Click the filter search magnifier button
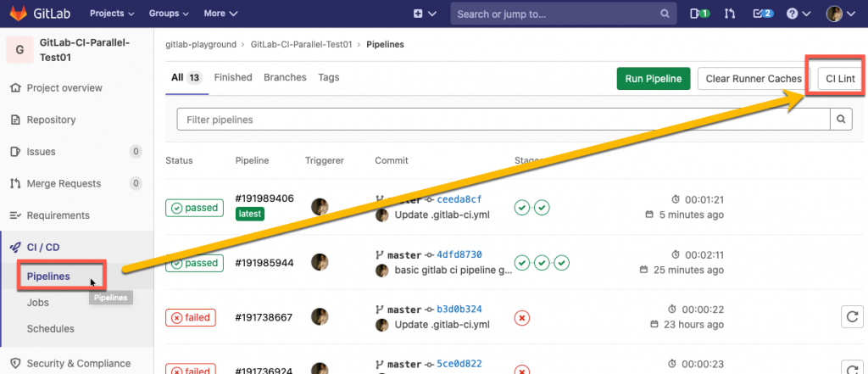Viewport: 868px width, 374px height. tap(842, 119)
